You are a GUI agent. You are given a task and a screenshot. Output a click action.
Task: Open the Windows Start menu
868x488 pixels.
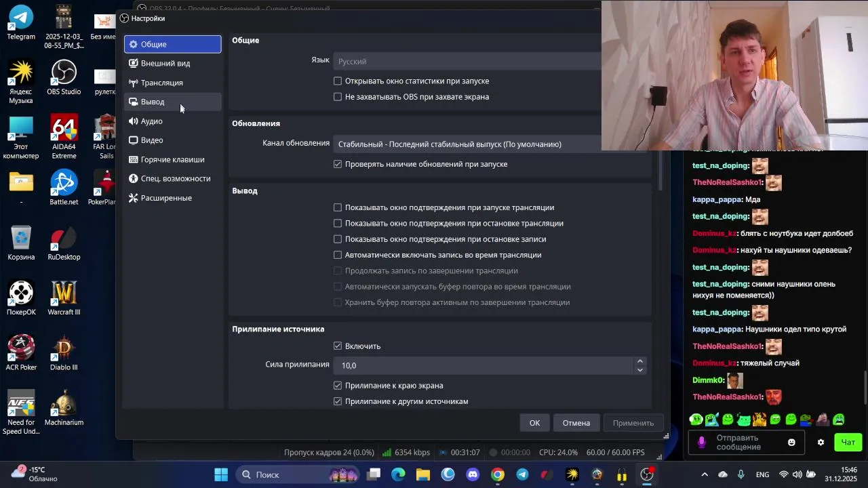point(221,474)
